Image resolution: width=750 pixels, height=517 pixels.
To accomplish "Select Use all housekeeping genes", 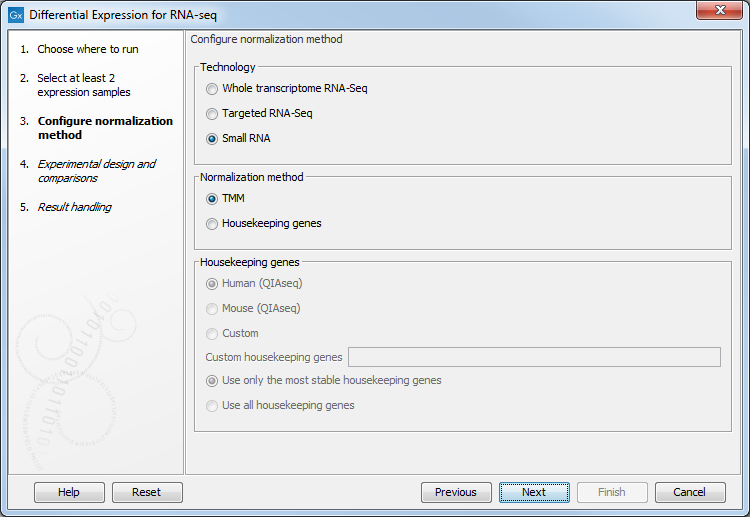I will click(212, 406).
